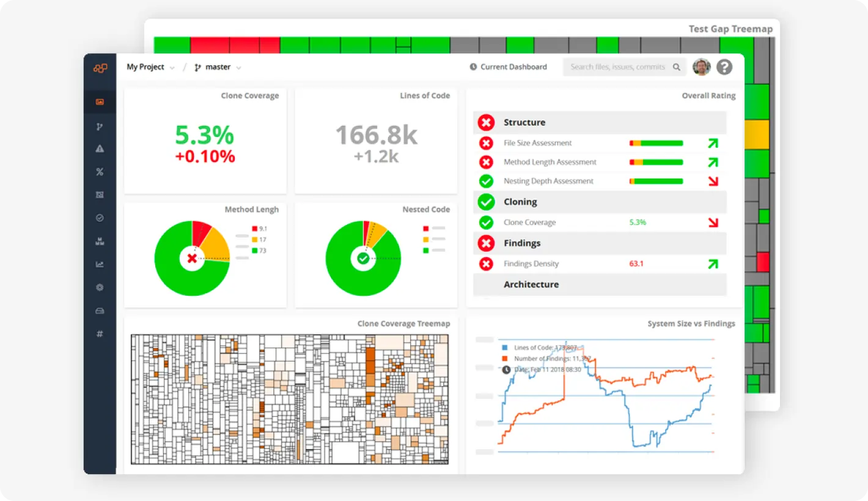Open the master branch dropdown

point(218,67)
